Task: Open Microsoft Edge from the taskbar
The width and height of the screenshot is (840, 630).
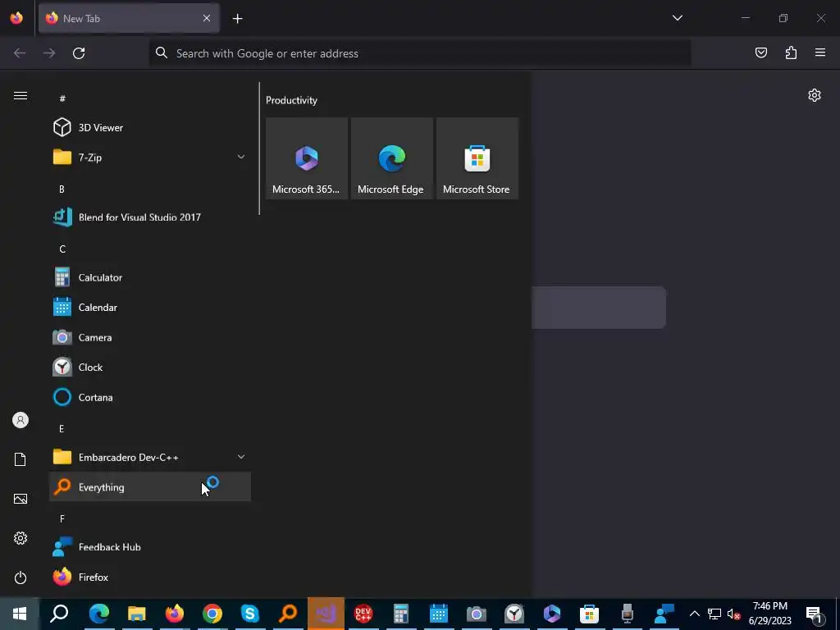Action: 99,614
